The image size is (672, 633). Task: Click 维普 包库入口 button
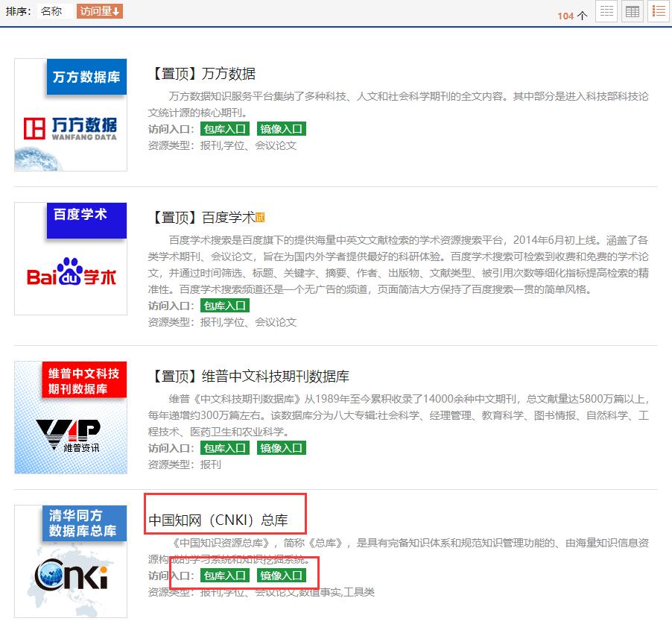pos(225,448)
